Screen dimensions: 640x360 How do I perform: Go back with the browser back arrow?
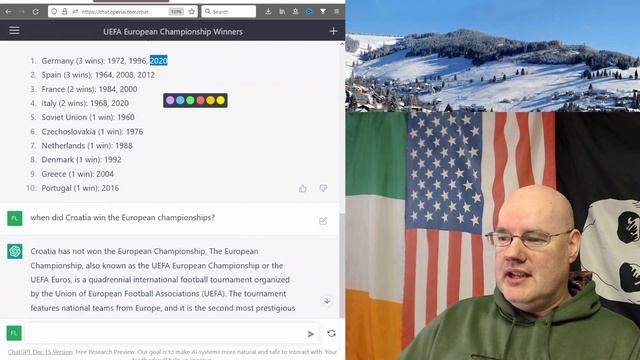8,11
